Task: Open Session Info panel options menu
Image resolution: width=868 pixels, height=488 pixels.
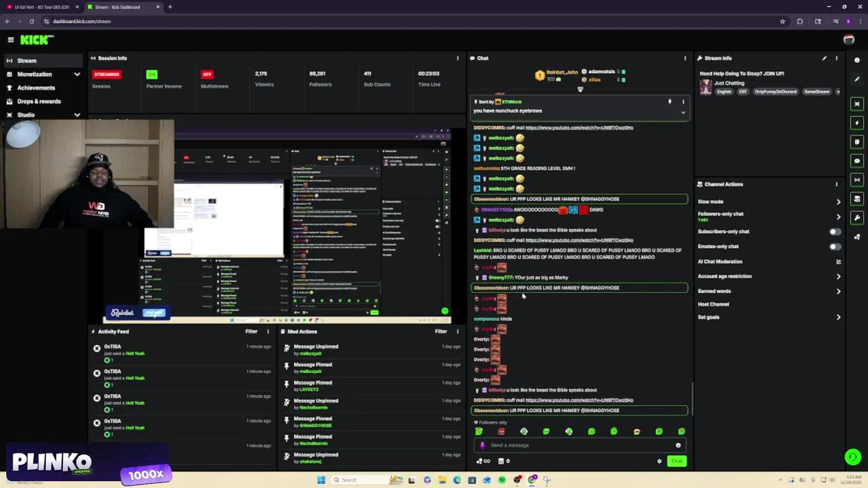Action: 458,58
